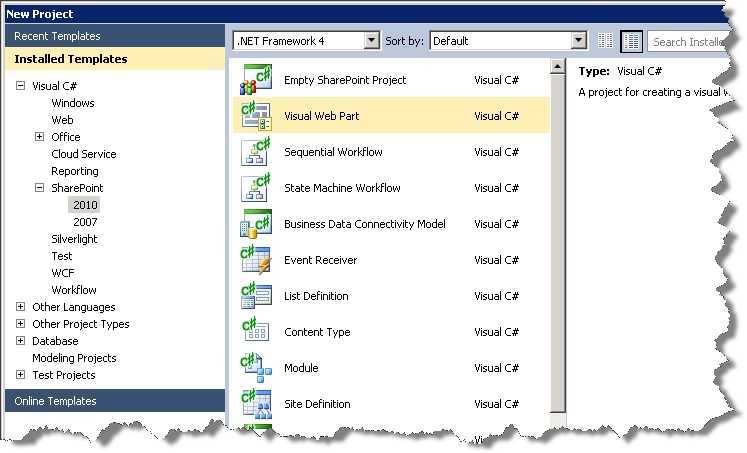Click the Empty SharePoint Project template icon
Screen dimensions: 747x453
[256, 80]
